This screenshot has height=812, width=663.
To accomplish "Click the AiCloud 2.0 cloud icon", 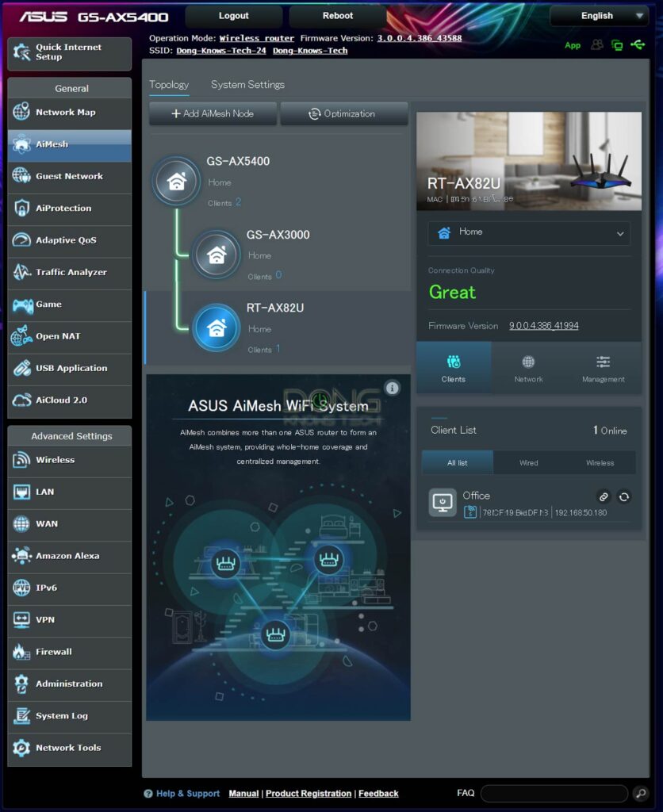I will [x=21, y=400].
